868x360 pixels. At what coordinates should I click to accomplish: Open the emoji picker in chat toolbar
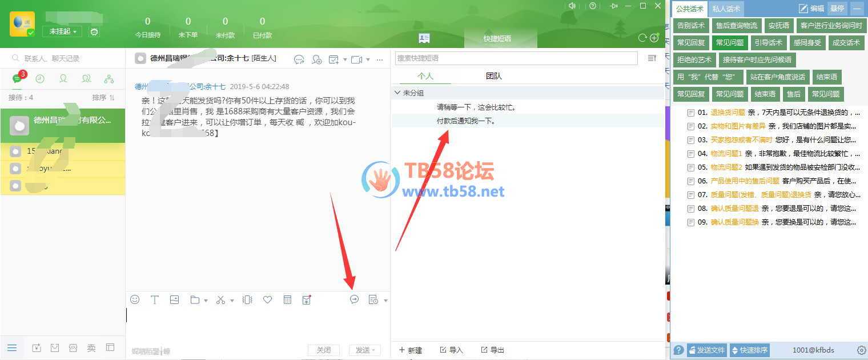pos(135,299)
